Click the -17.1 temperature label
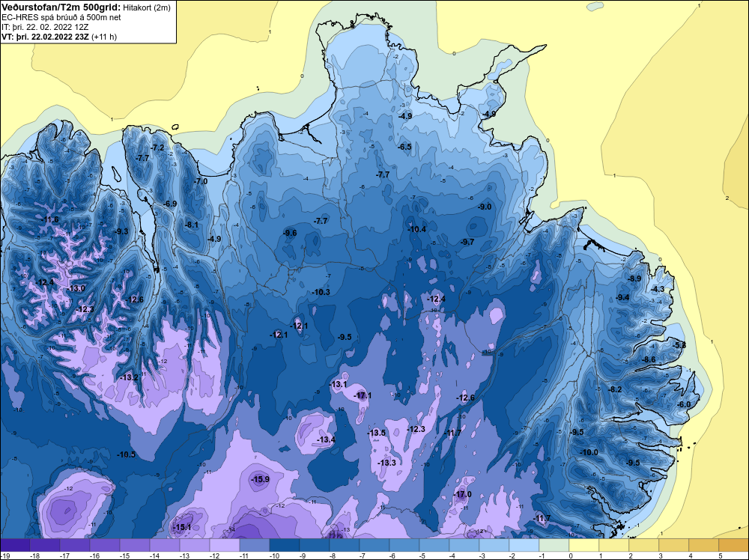This screenshot has height=560, width=749. pyautogui.click(x=363, y=396)
